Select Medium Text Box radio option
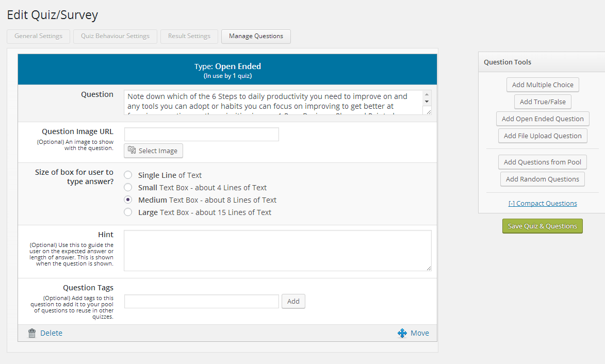The height and width of the screenshot is (364, 605). coord(128,200)
